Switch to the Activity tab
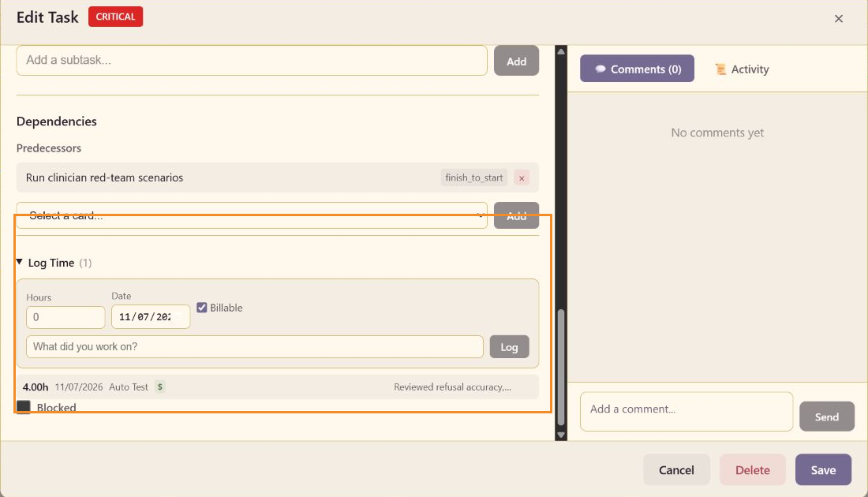 [742, 69]
